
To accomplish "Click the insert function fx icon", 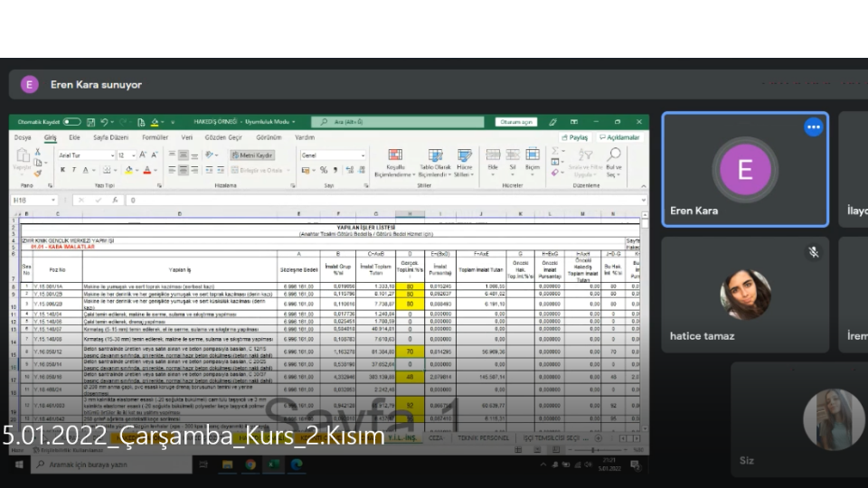I will pyautogui.click(x=115, y=201).
